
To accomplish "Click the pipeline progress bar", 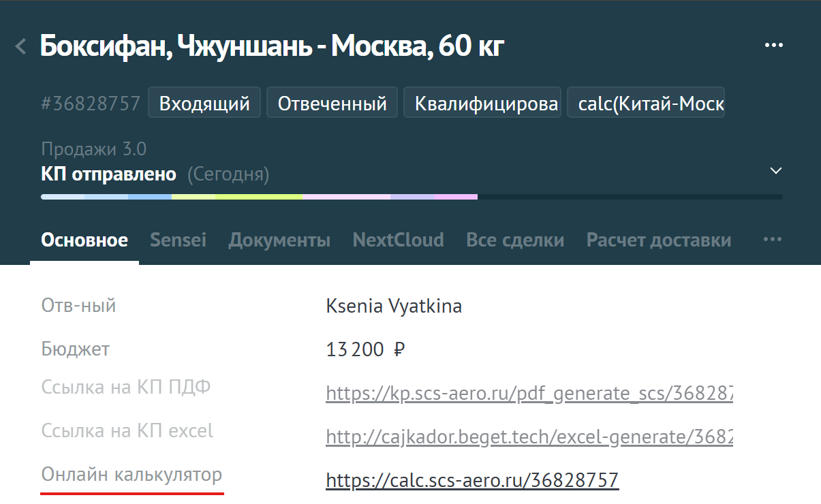I will click(x=411, y=197).
